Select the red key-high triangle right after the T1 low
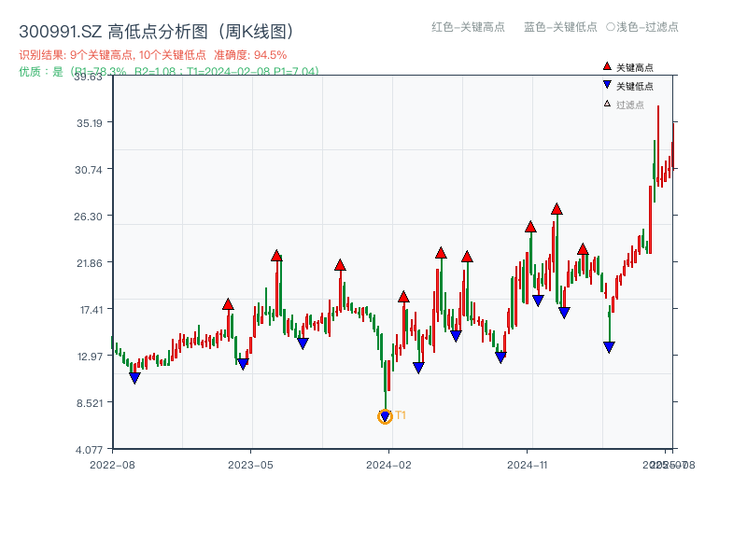The width and height of the screenshot is (747, 560). click(x=403, y=297)
